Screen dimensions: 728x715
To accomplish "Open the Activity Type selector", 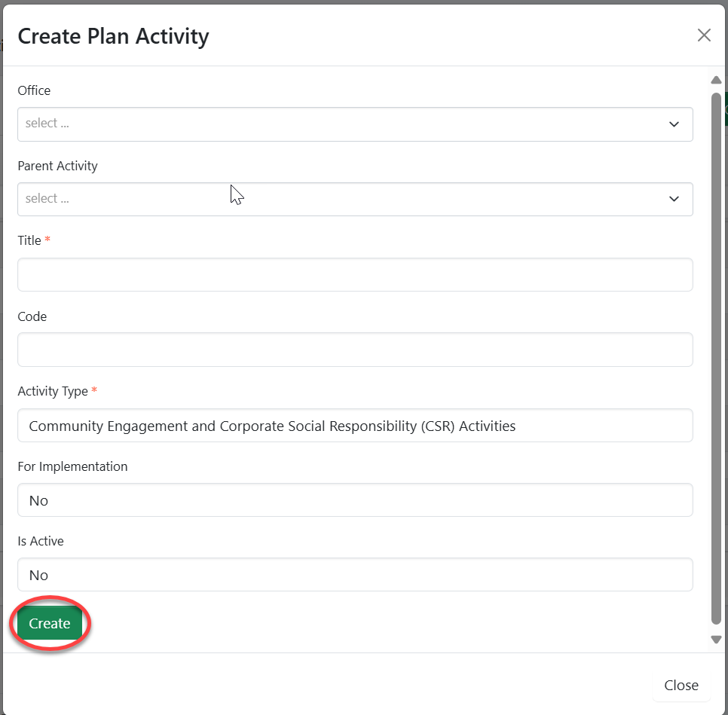I will (x=355, y=426).
